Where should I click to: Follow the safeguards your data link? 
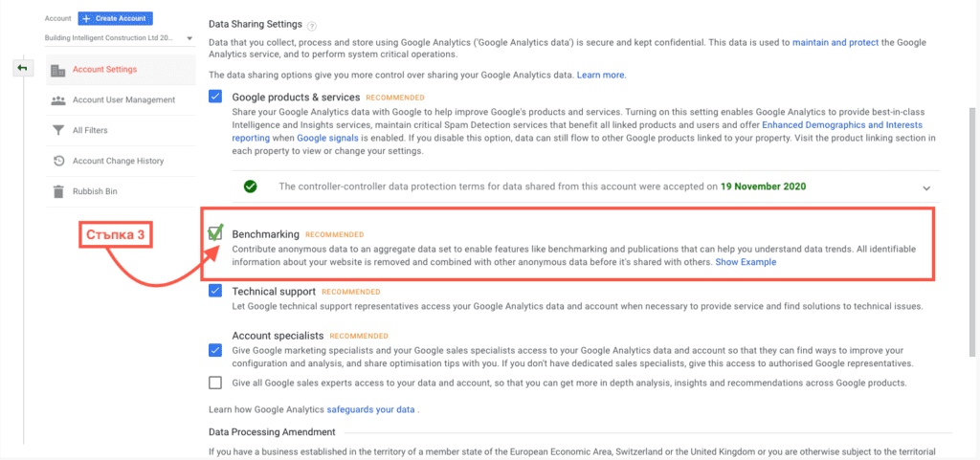[371, 409]
